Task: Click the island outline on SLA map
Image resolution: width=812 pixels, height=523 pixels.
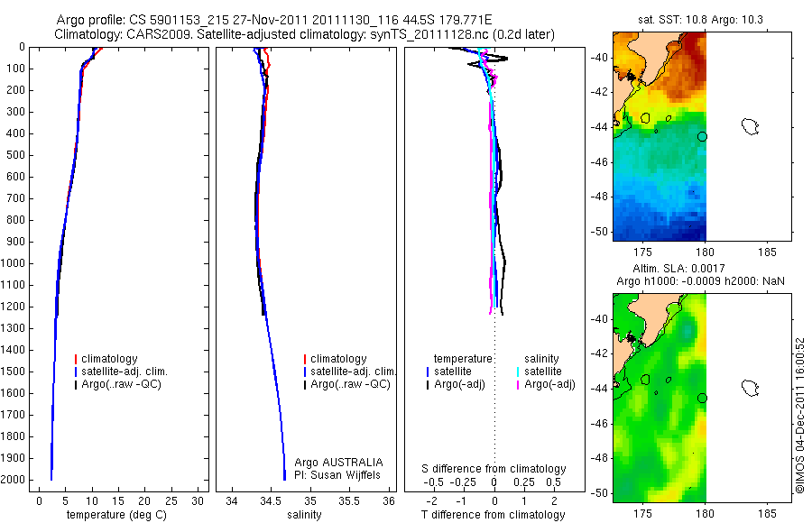Action: pos(750,388)
